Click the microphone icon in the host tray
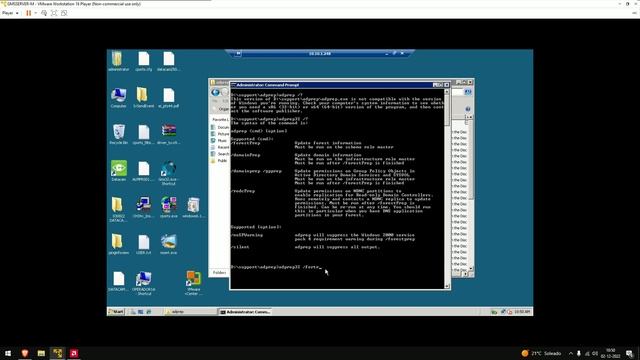Screen dimensions: 640x360 click(x=579, y=353)
